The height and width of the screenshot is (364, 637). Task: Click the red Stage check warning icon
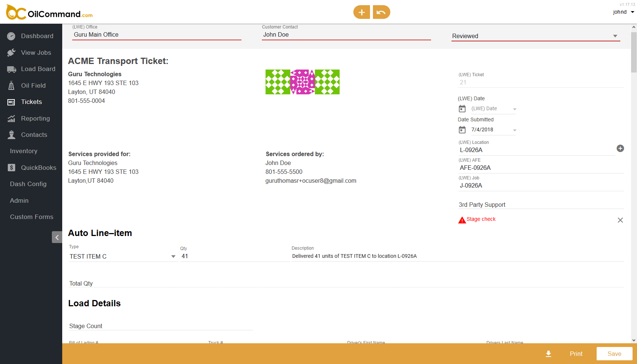[x=462, y=220]
